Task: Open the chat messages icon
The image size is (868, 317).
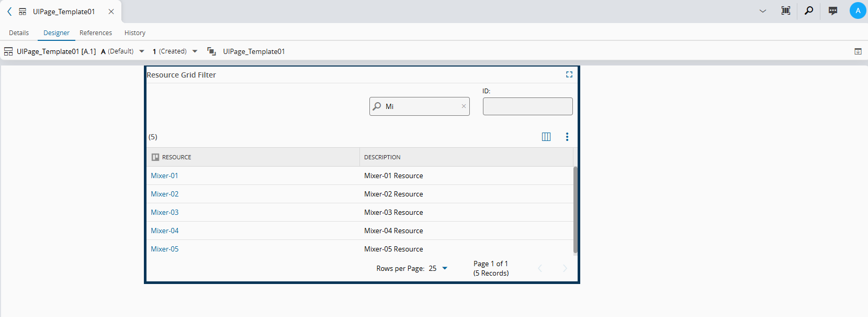Action: point(833,10)
